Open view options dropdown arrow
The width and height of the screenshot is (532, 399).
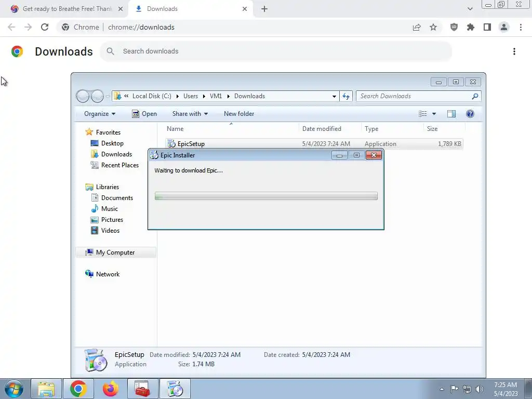pos(434,114)
